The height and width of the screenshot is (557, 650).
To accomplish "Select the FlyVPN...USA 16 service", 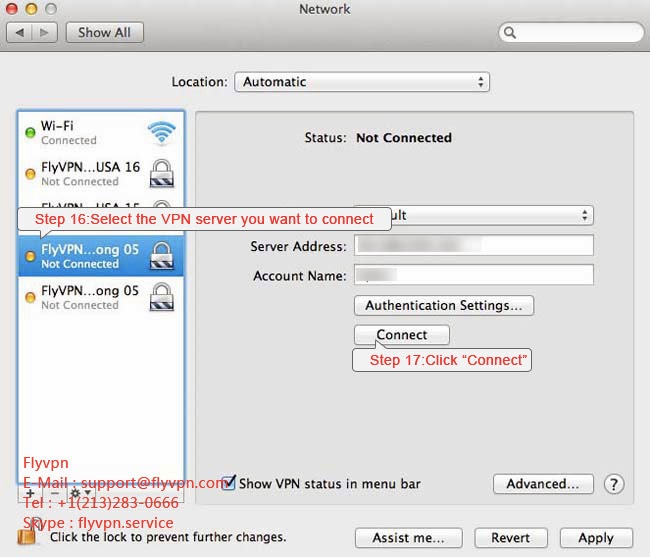I will [x=101, y=174].
